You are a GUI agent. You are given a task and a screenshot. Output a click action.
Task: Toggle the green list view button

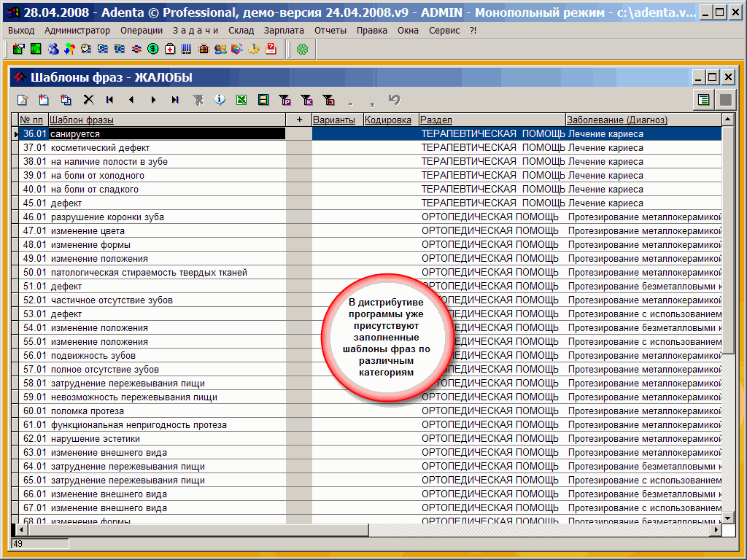(703, 100)
